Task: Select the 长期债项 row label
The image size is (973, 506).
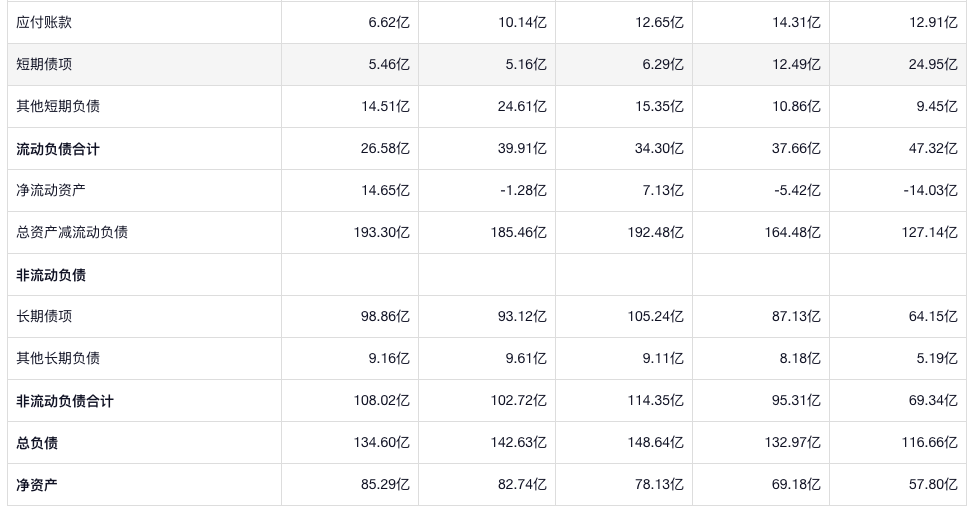Action: click(44, 316)
